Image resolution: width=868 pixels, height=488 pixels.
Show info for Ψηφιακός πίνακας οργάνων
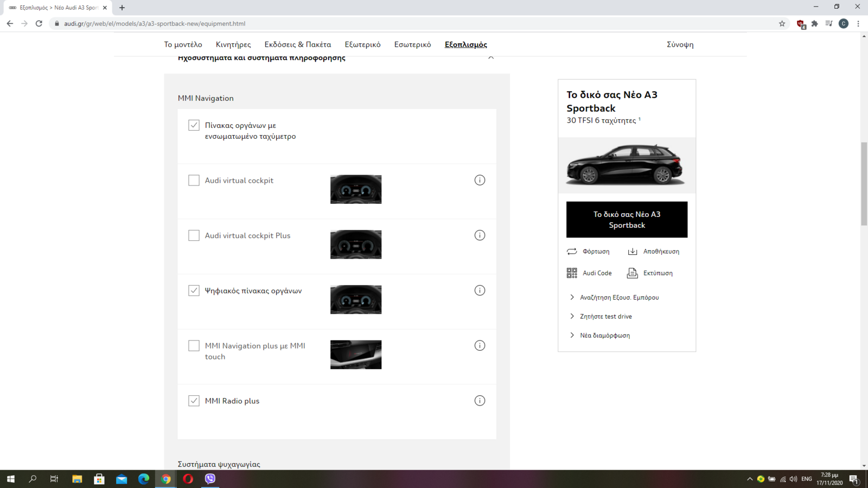click(x=480, y=291)
